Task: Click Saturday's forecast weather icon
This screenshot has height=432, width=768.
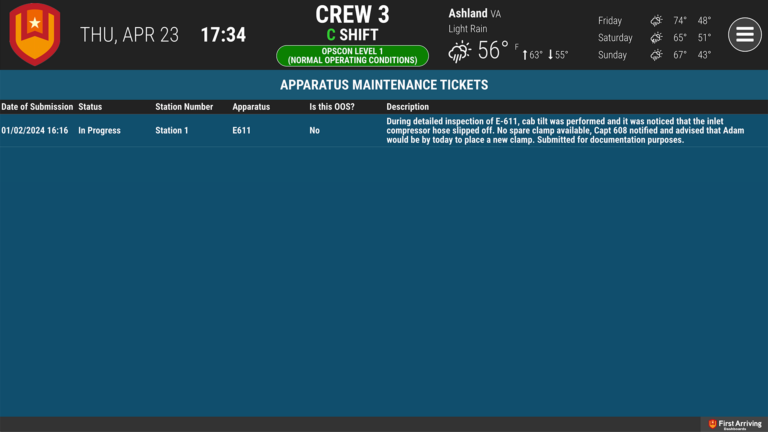Action: 656,38
